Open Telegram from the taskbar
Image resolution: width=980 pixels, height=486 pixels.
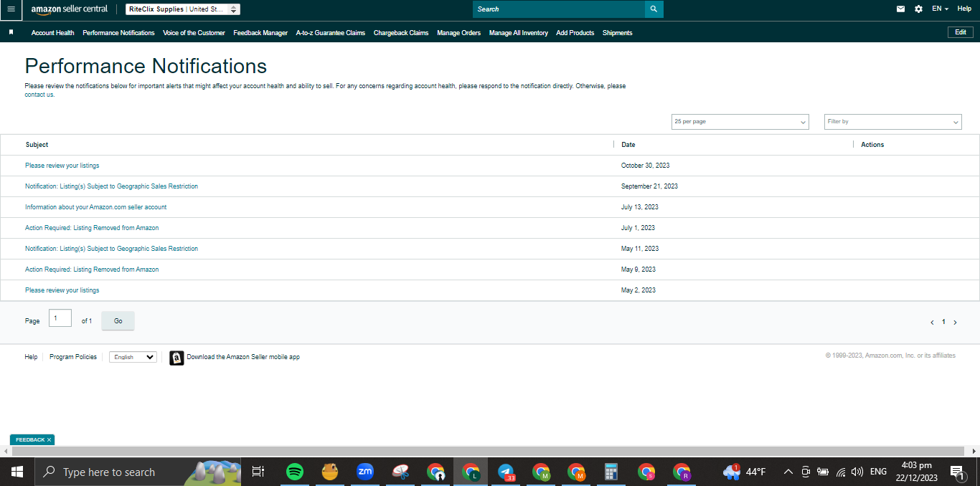pos(506,472)
